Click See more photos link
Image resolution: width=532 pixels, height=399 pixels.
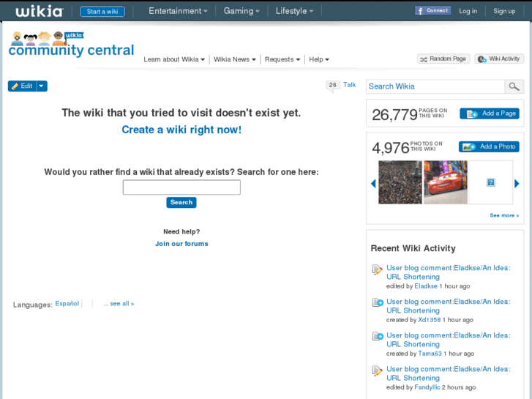pos(504,215)
